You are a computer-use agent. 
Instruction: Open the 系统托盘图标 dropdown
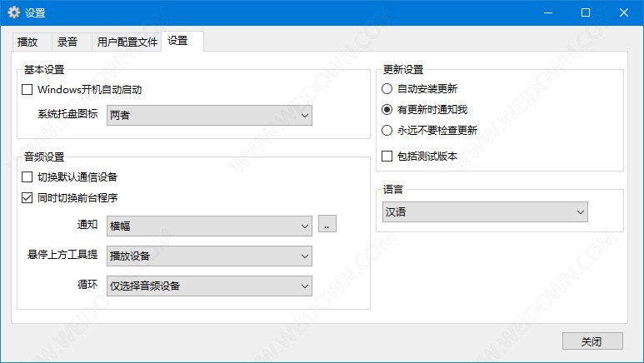pyautogui.click(x=209, y=116)
